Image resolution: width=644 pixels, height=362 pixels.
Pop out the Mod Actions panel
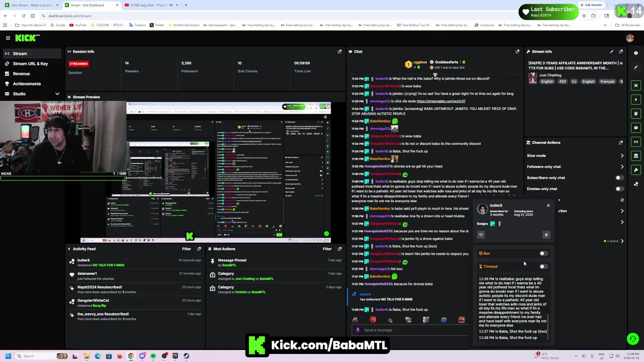(x=340, y=249)
